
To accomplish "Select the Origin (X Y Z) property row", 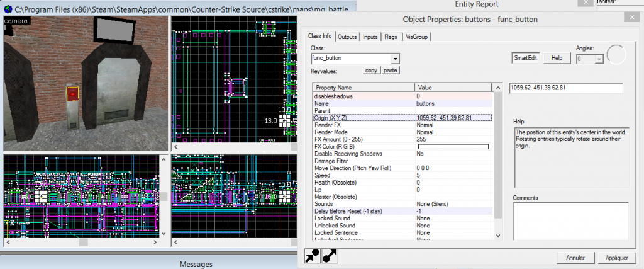I will click(x=402, y=118).
